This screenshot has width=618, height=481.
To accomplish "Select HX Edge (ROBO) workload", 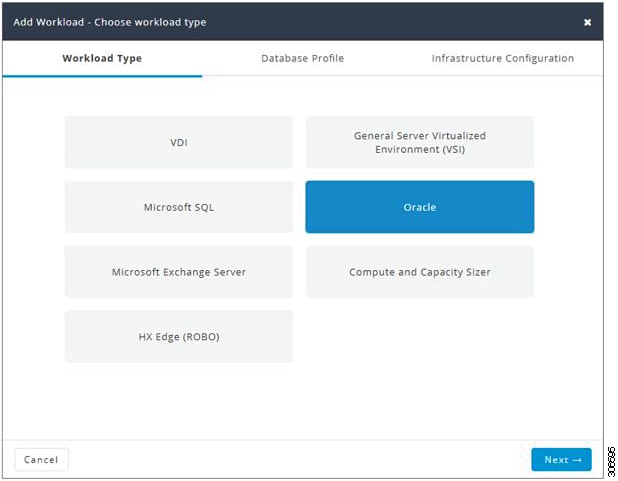I will (x=179, y=336).
